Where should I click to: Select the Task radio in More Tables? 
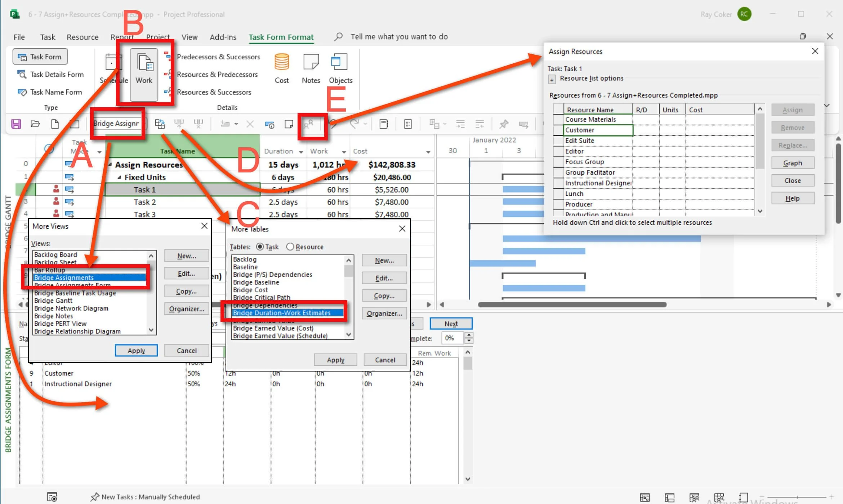(x=260, y=247)
